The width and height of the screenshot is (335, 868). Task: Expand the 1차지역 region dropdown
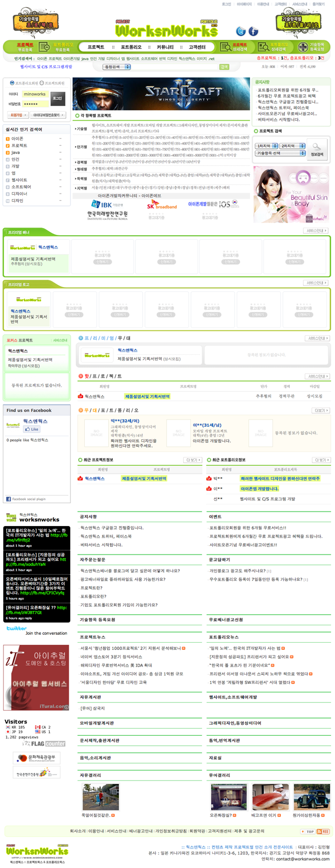click(x=267, y=146)
